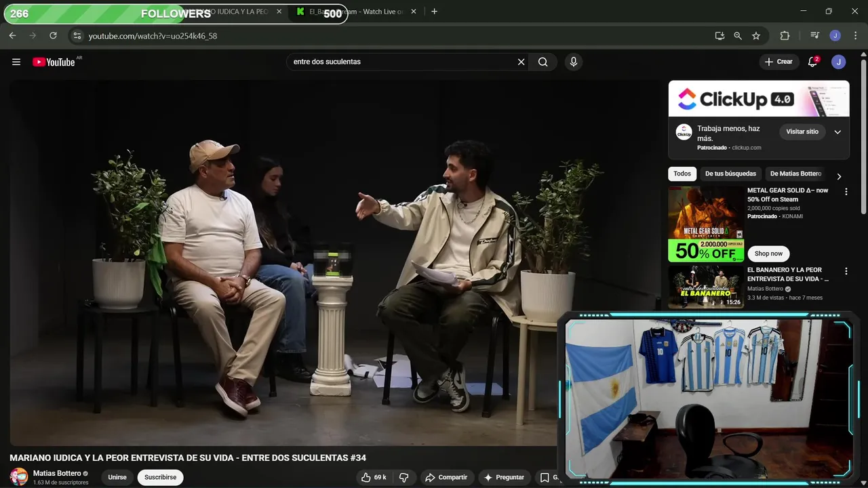Click the video player area
The image size is (868, 488).
335,262
